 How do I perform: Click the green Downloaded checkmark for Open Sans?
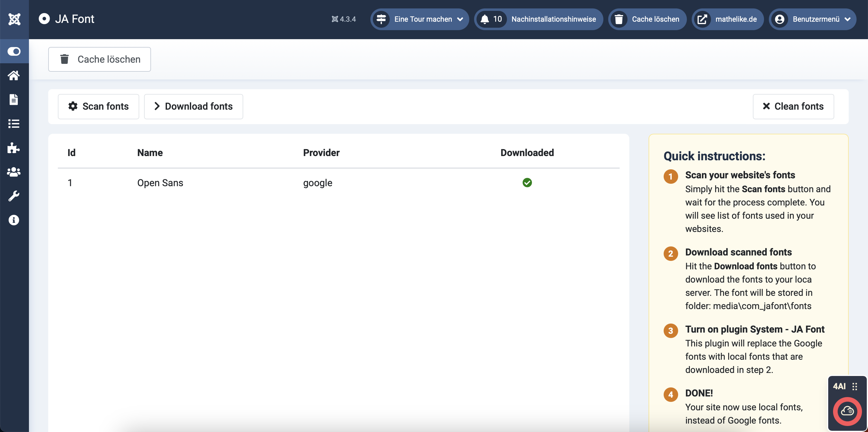click(x=527, y=183)
